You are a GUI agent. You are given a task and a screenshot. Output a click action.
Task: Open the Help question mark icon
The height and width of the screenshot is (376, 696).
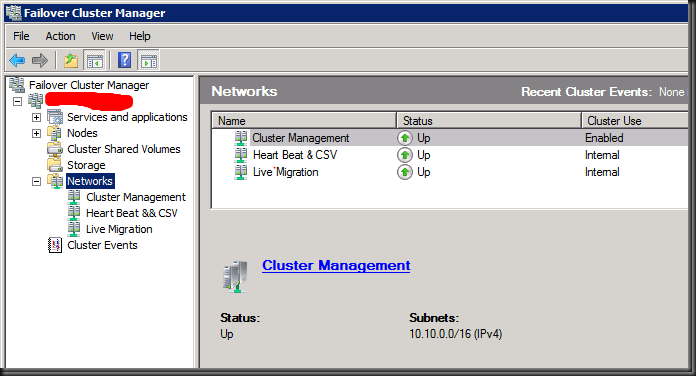125,60
